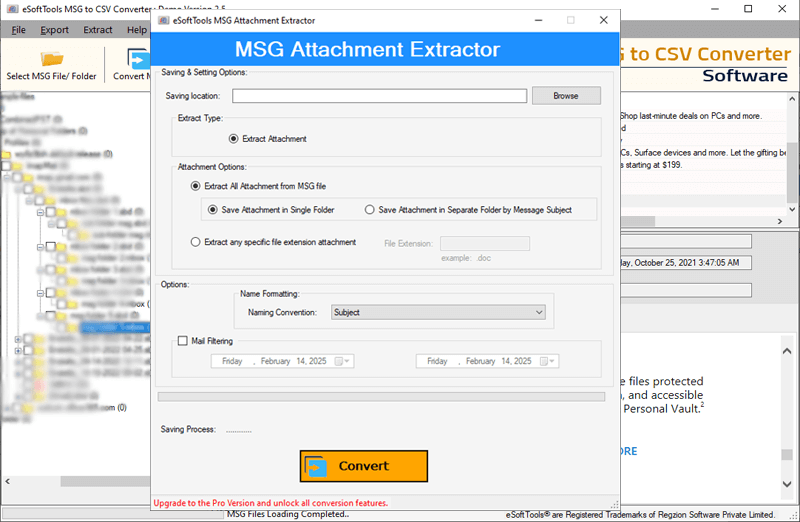This screenshot has width=800, height=522.
Task: Open the first date picker calendar icon
Action: coord(341,361)
